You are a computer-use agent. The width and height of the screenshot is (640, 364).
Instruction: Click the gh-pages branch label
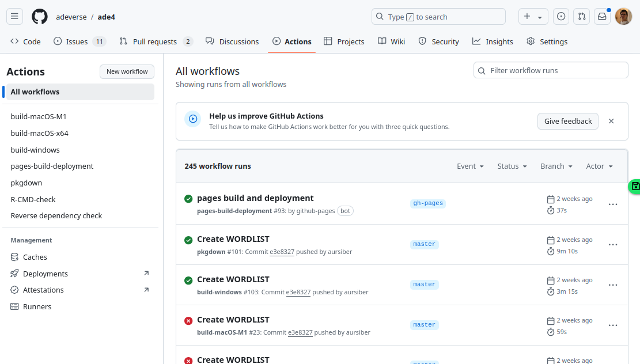(428, 203)
